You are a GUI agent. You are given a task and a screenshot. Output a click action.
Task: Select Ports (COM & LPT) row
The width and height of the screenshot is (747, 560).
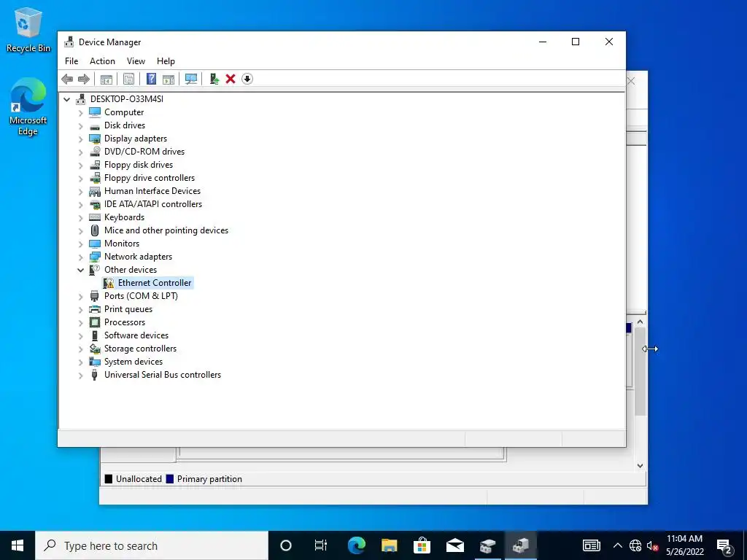tap(141, 296)
